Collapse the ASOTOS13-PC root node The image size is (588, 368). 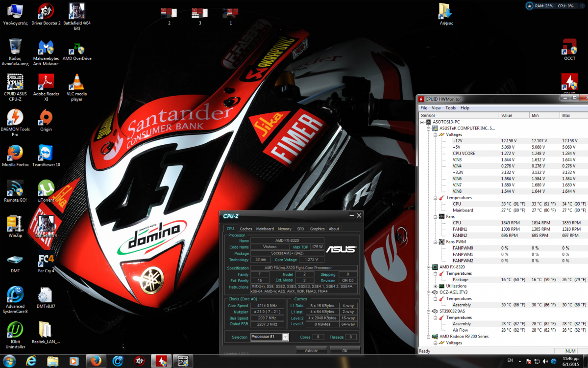(422, 122)
